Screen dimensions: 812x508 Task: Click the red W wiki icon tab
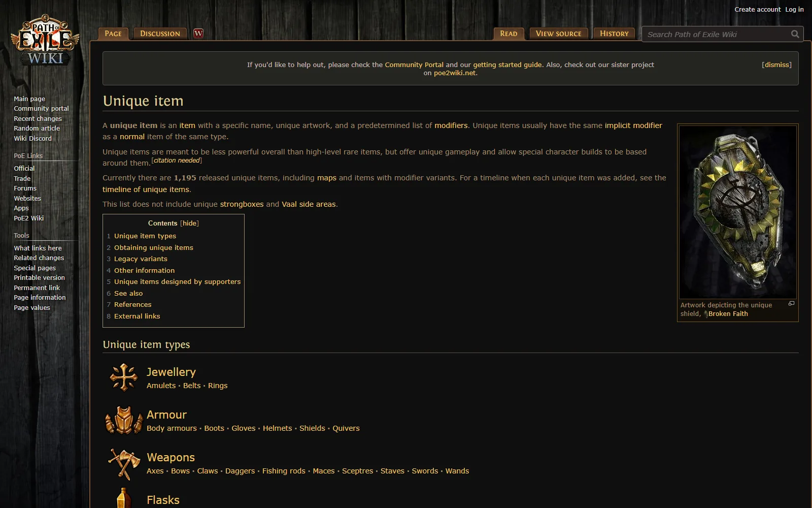(198, 34)
